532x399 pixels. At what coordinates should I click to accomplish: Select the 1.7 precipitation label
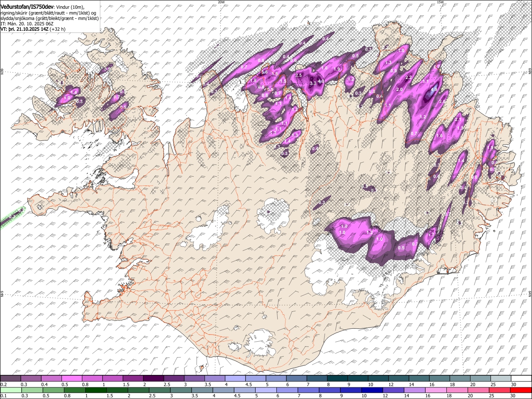tap(431, 235)
